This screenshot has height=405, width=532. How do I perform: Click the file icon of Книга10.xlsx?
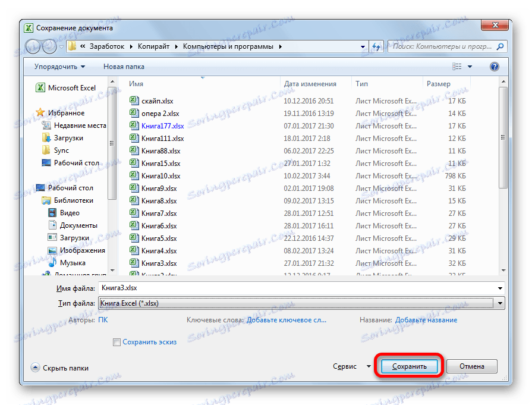[134, 175]
